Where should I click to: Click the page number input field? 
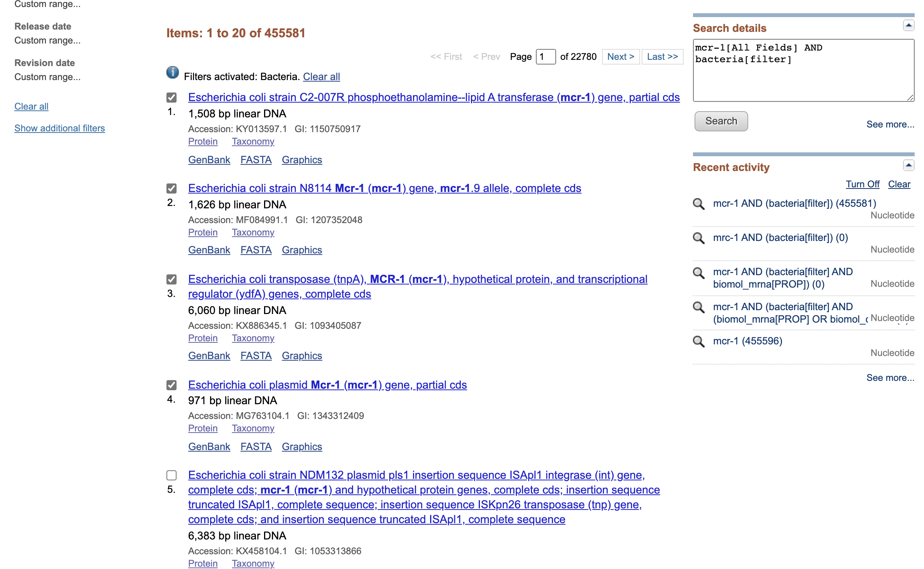pos(546,57)
